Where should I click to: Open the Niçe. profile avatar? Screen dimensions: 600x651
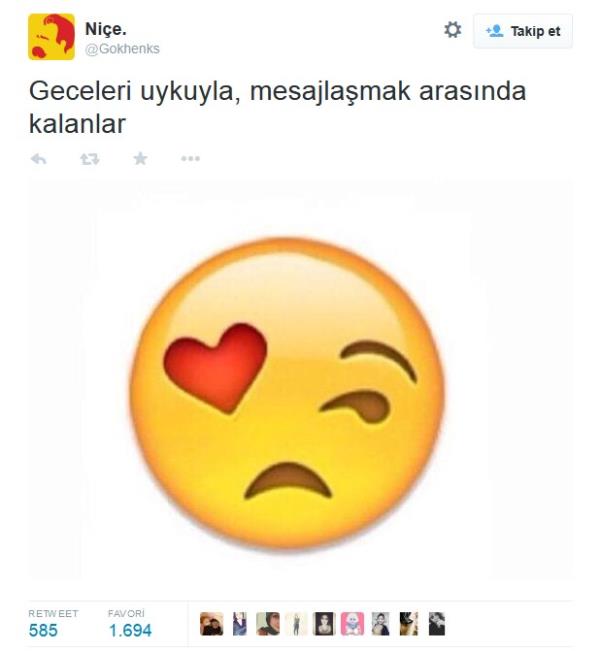(51, 37)
